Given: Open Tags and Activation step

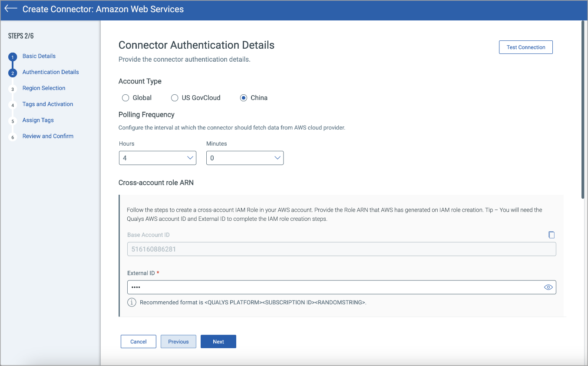Looking at the screenshot, I should click(x=48, y=104).
